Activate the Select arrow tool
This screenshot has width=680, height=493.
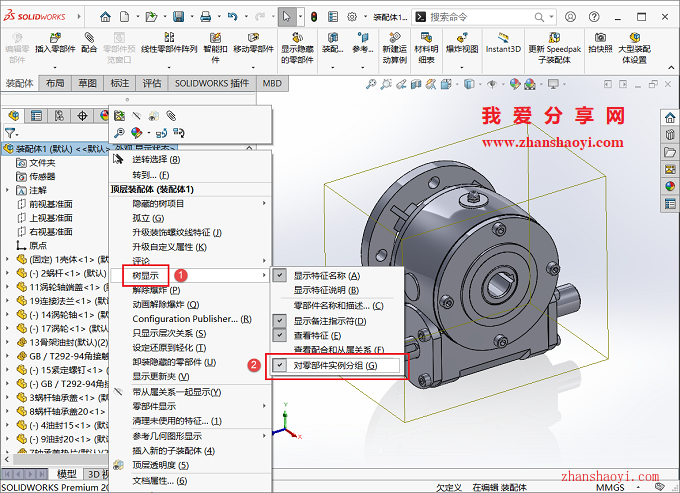point(287,17)
